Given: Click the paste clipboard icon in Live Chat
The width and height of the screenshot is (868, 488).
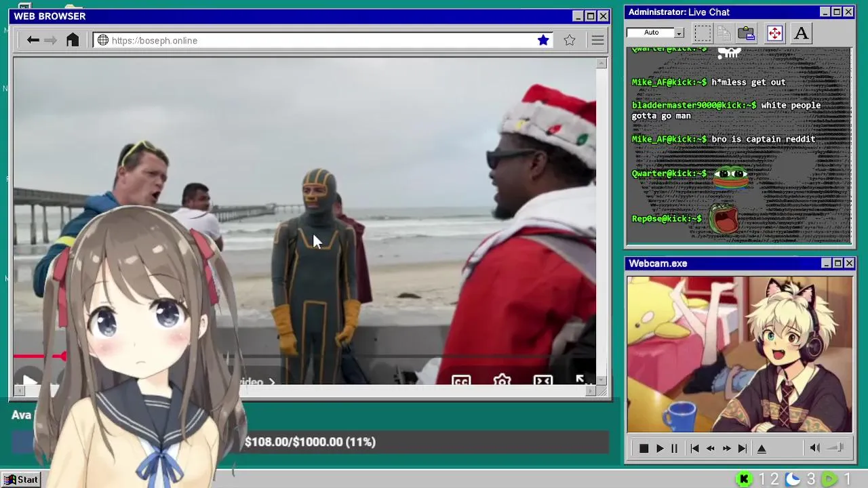Looking at the screenshot, I should [x=747, y=33].
